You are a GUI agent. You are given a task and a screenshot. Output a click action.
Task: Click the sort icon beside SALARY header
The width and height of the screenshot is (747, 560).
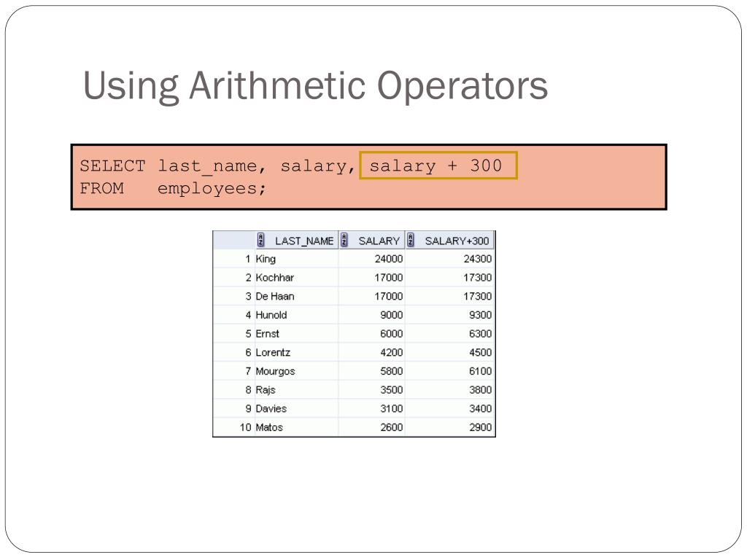(x=344, y=240)
